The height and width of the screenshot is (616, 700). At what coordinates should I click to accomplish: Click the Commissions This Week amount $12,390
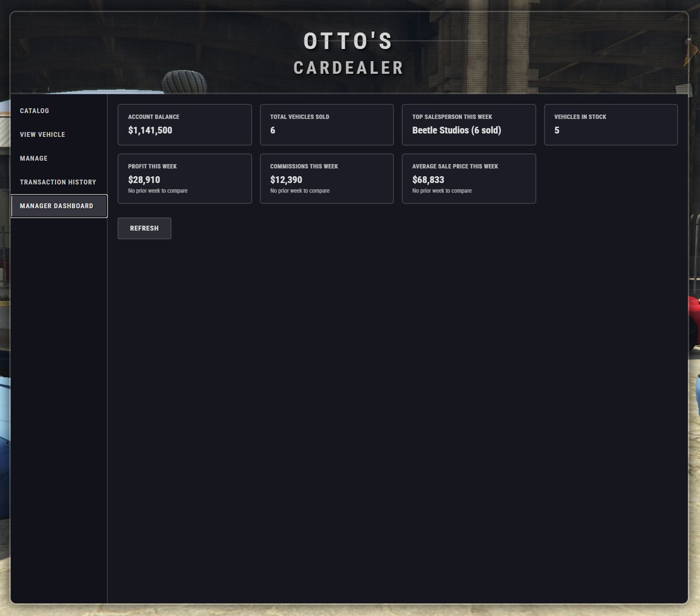286,180
